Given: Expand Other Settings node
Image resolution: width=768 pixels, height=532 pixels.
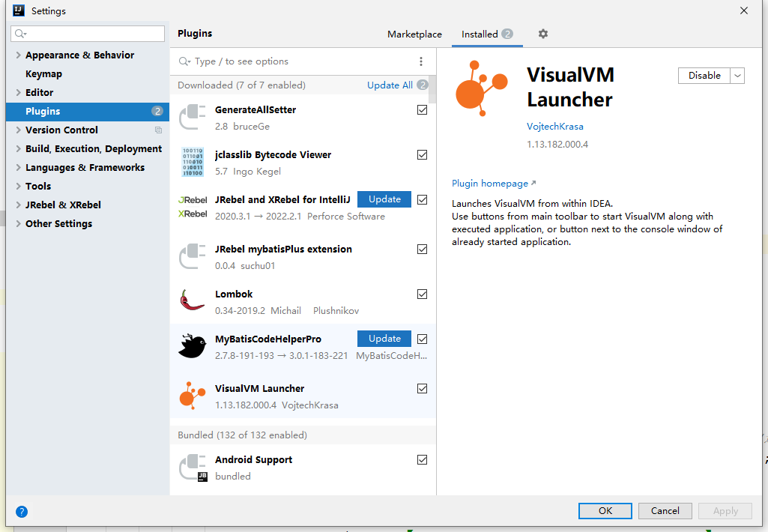Looking at the screenshot, I should click(18, 223).
